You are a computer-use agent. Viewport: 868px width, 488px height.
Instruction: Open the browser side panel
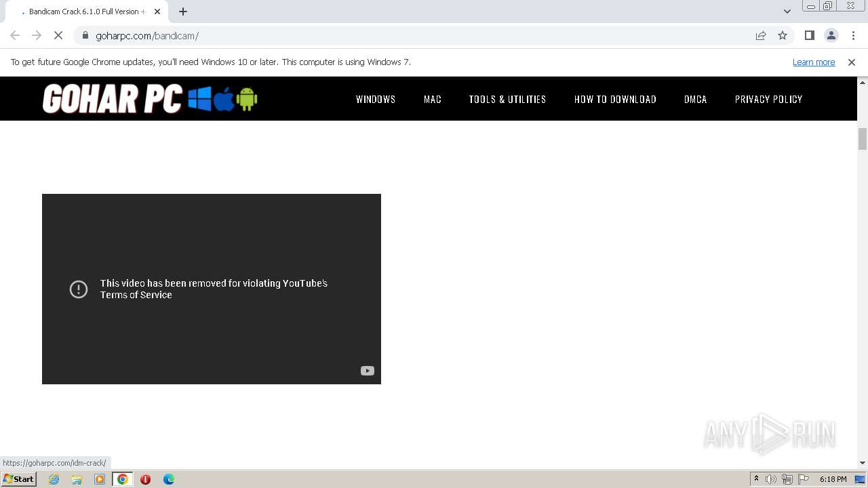pyautogui.click(x=810, y=35)
